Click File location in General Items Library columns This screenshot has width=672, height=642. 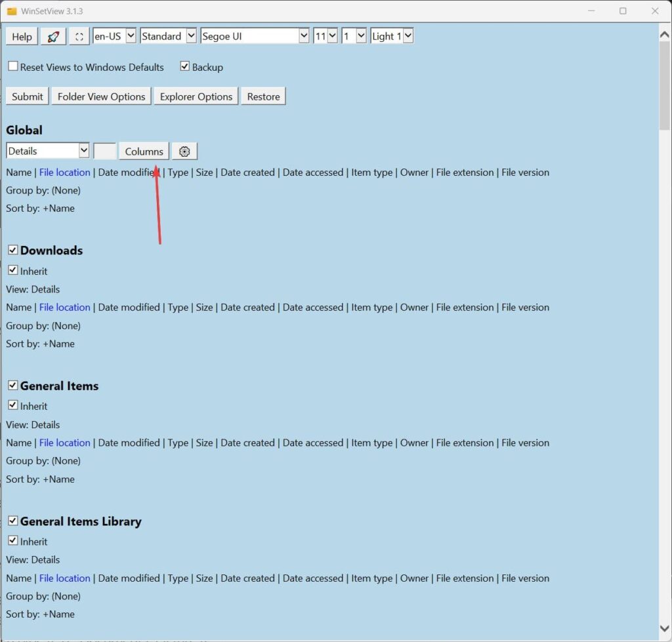(65, 578)
